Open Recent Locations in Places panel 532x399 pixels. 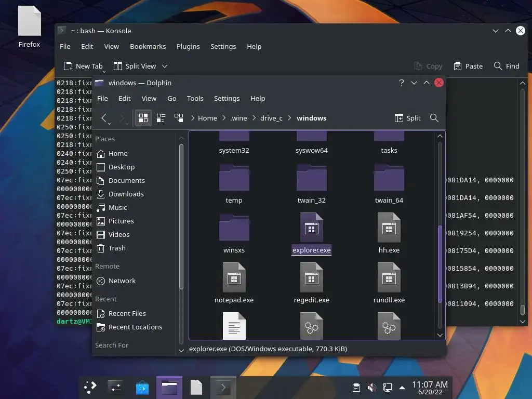click(x=136, y=327)
